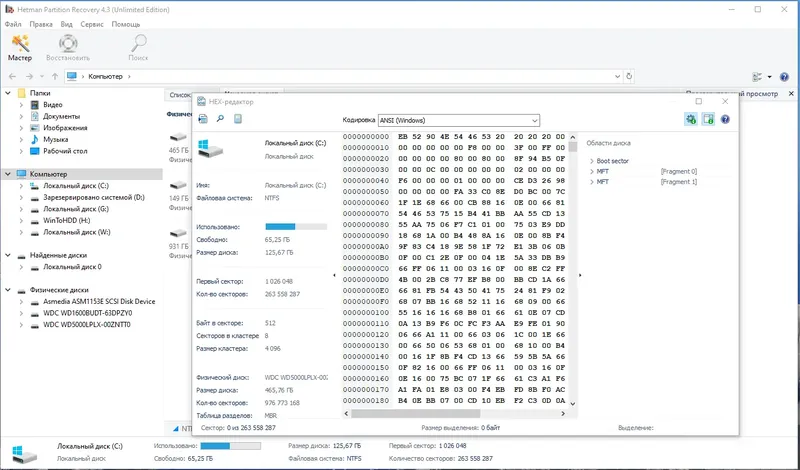Collapse the Найденные диски node
800x470 pixels.
pyautogui.click(x=8, y=255)
